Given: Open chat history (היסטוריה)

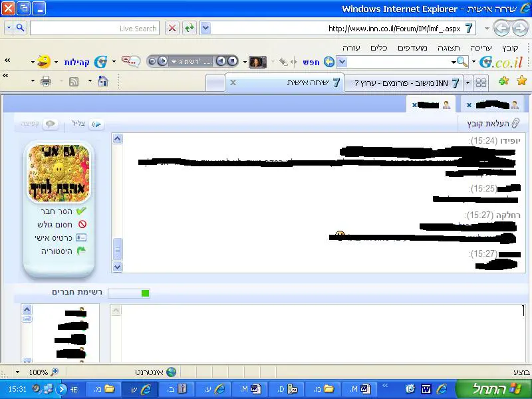Looking at the screenshot, I should tap(81, 251).
